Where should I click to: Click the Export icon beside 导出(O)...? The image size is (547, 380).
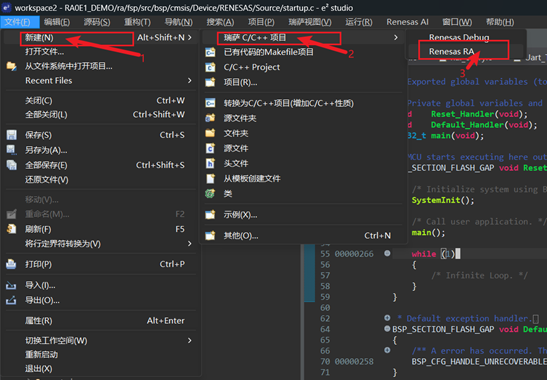(x=11, y=300)
